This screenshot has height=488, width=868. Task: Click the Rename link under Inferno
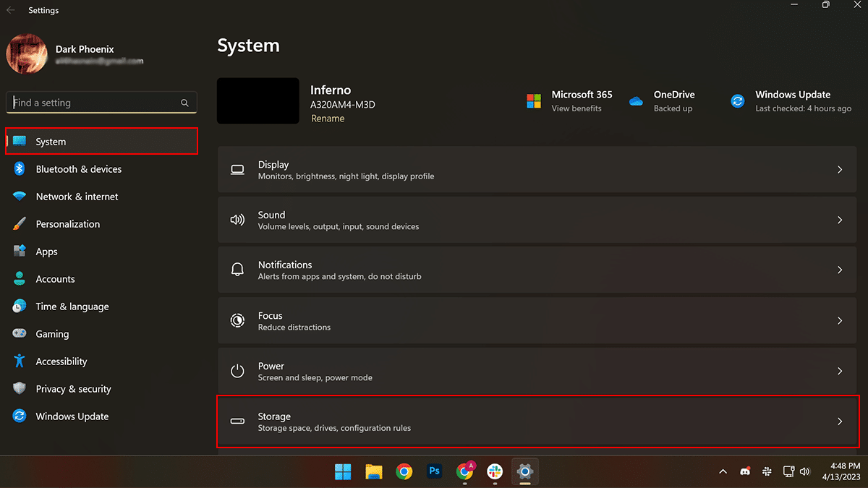tap(328, 119)
